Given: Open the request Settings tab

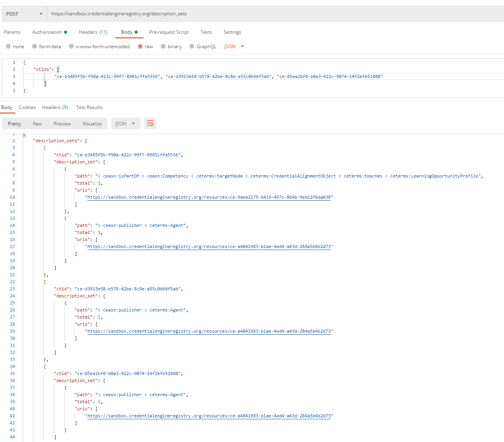Looking at the screenshot, I should pyautogui.click(x=232, y=32).
